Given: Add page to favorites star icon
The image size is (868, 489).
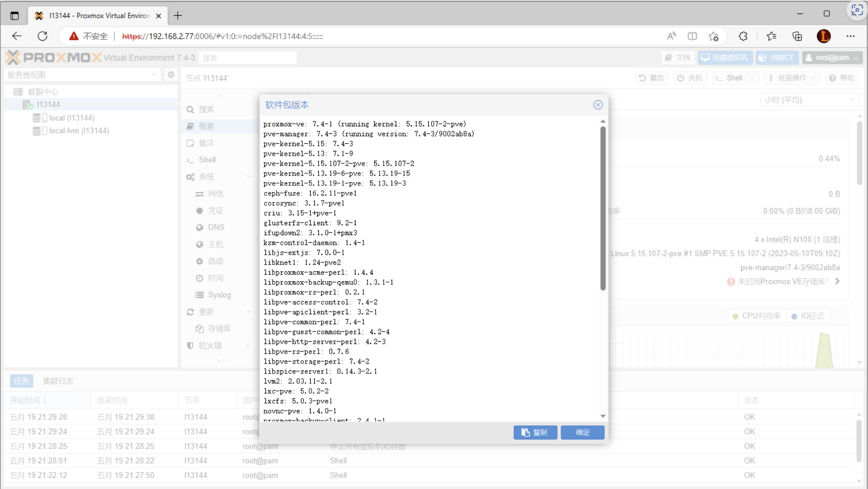Looking at the screenshot, I should tap(714, 36).
